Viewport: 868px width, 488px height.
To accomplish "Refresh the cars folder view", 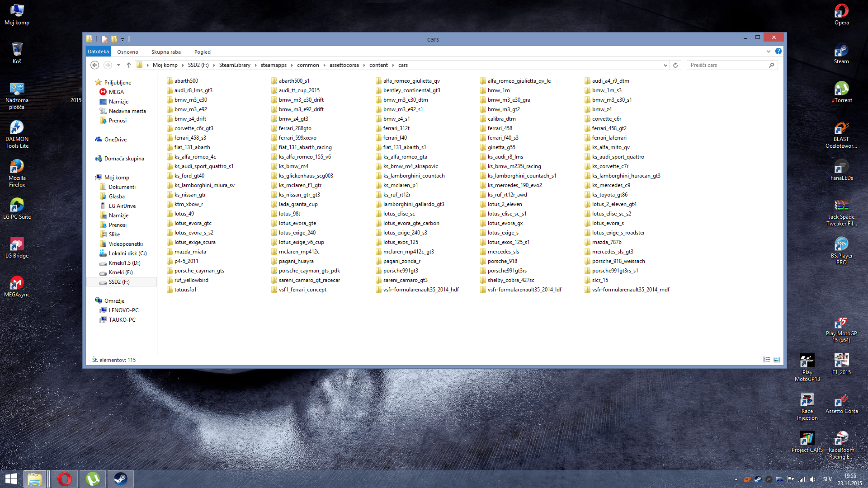I will coord(675,65).
